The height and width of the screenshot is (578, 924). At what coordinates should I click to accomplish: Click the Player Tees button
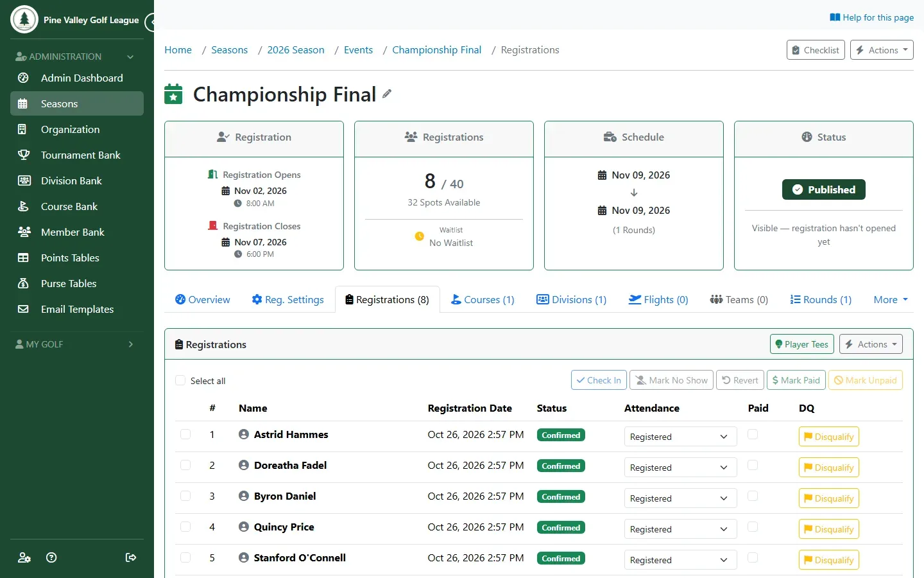[802, 344]
